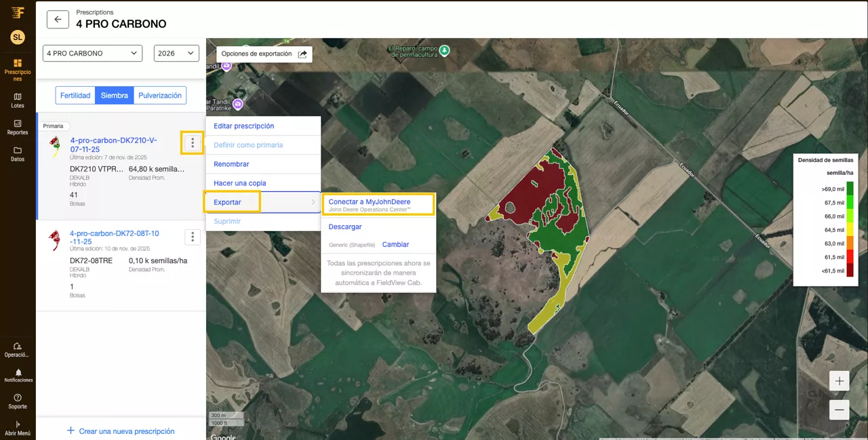Image resolution: width=868 pixels, height=440 pixels.
Task: Open the Notificaciones bell
Action: point(18,375)
